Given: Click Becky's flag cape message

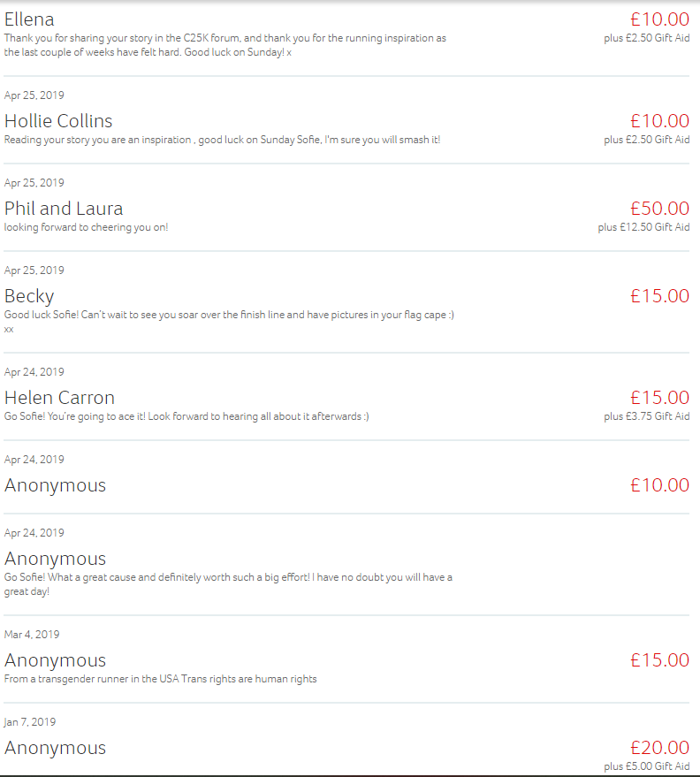Looking at the screenshot, I should 229,315.
